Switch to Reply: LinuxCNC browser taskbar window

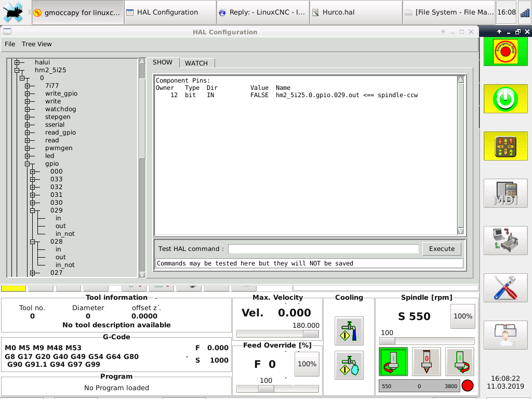tap(263, 12)
